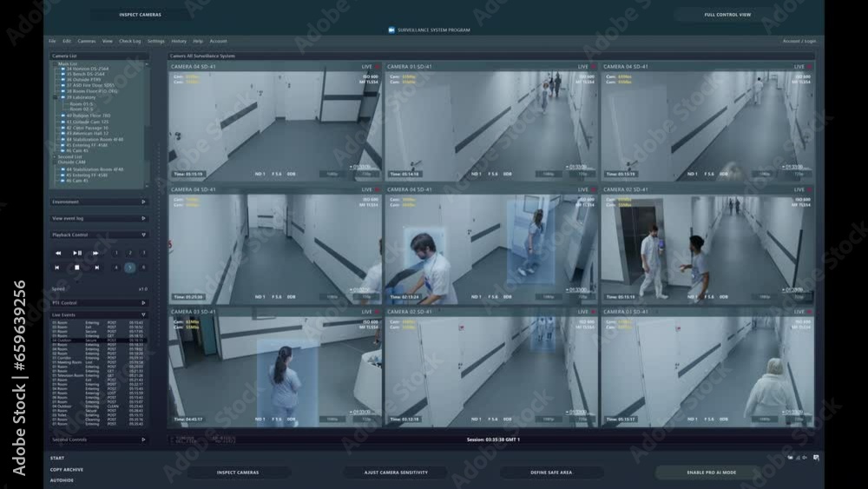Skip to next track icon
This screenshot has height=489, width=868.
[97, 268]
